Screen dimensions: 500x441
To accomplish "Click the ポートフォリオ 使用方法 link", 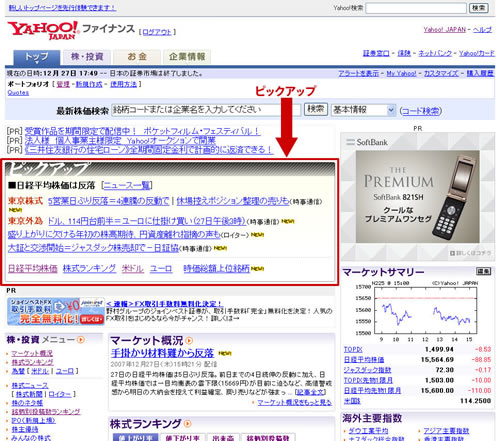I will coord(124,84).
